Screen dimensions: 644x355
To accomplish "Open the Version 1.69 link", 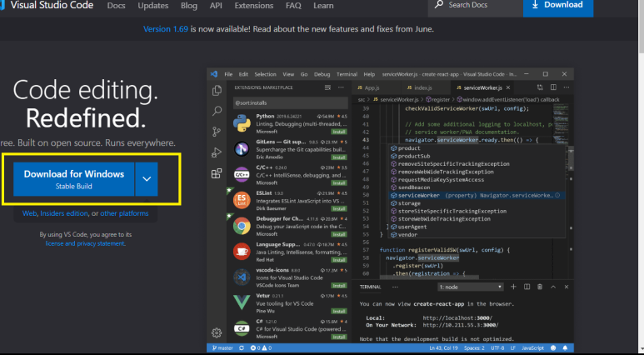I will (166, 29).
